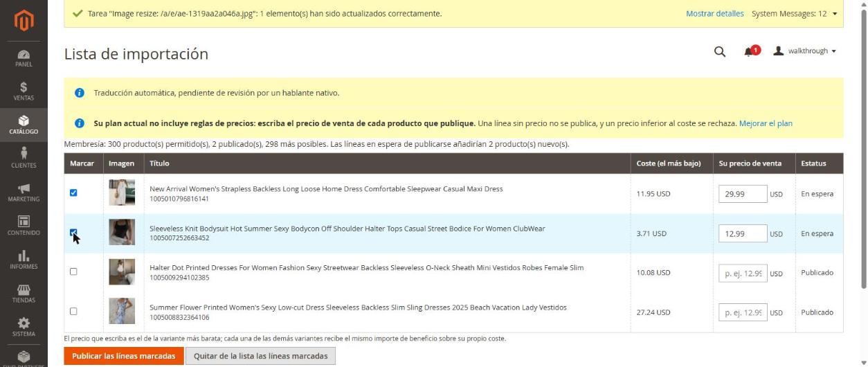Open the Ventas sidebar menu
The image size is (868, 367).
[x=24, y=91]
